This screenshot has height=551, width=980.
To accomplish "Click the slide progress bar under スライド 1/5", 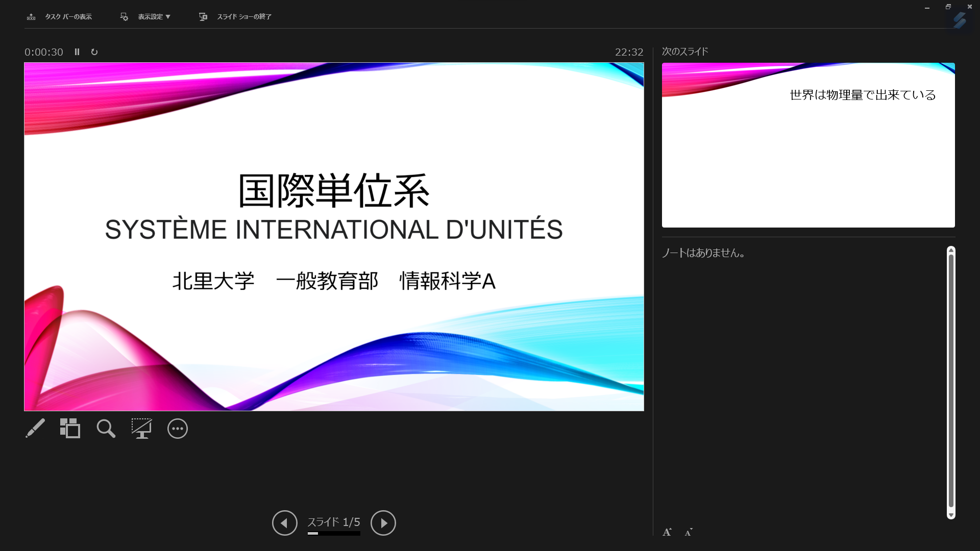I will click(334, 534).
